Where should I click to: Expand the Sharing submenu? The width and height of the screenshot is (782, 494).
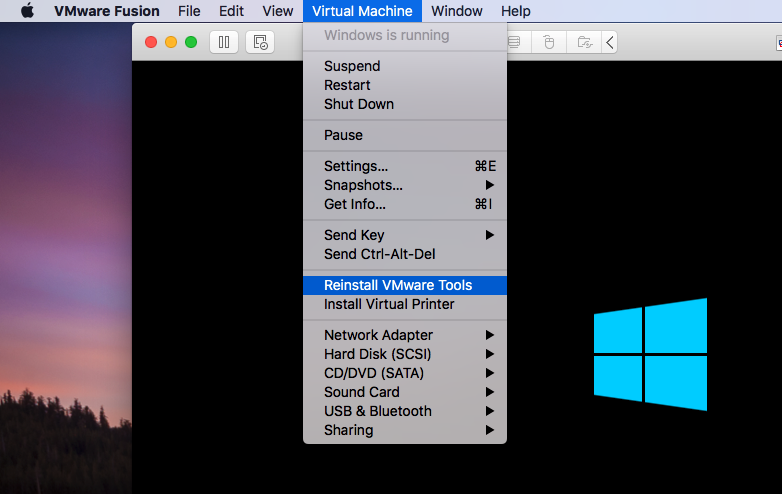[x=405, y=430]
